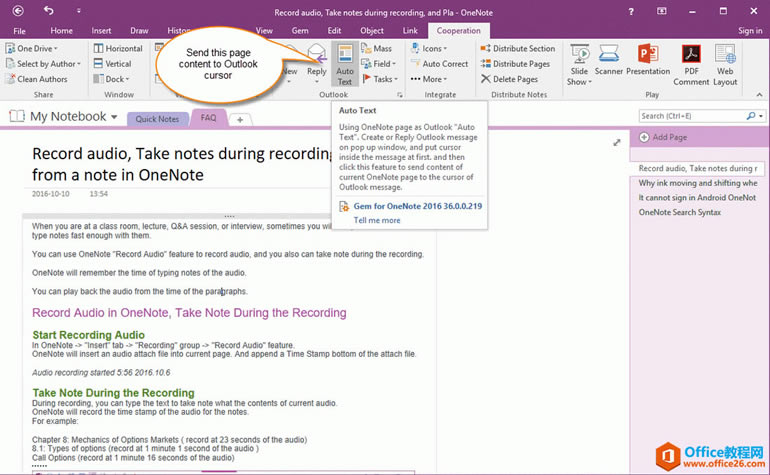The image size is (770, 475).
Task: Open the Outlook group dialog launcher
Action: [400, 95]
